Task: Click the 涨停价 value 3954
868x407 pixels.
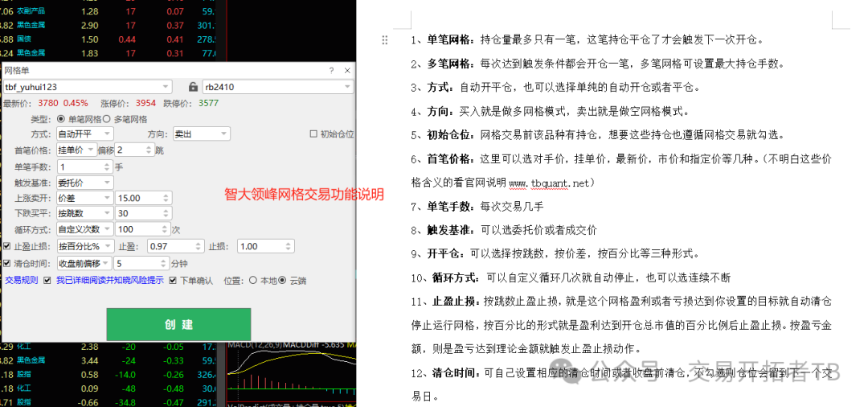Action: pos(146,104)
